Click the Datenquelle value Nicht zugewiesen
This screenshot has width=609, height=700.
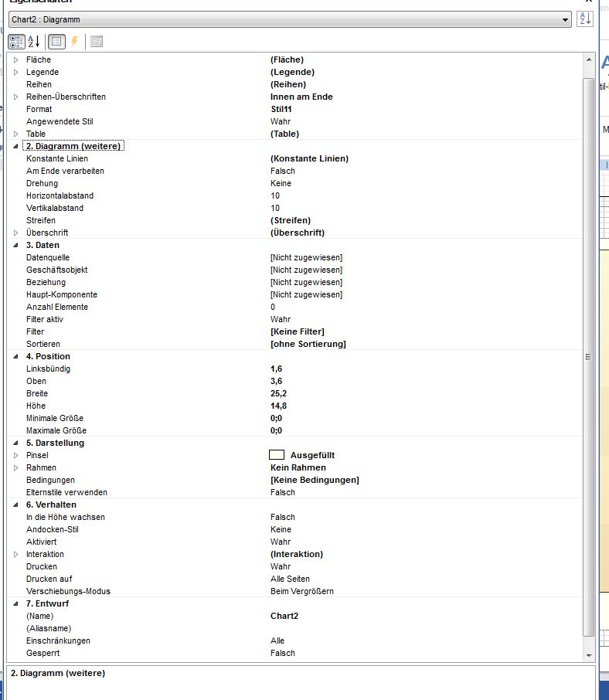(306, 257)
